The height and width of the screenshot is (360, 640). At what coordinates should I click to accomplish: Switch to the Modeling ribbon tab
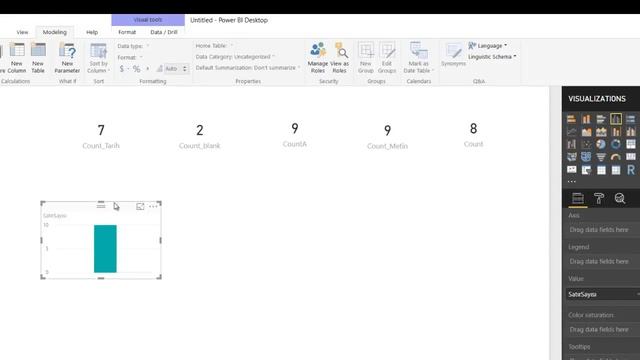(55, 32)
